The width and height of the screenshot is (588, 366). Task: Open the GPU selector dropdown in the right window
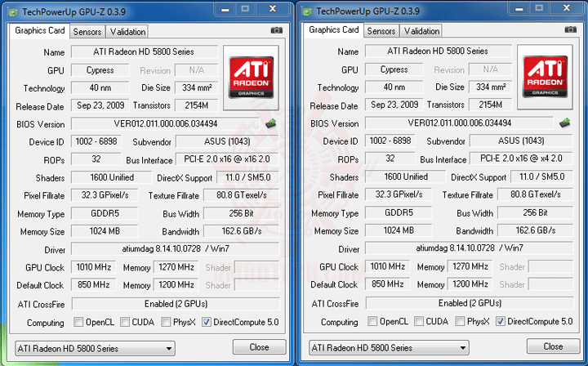click(x=389, y=348)
